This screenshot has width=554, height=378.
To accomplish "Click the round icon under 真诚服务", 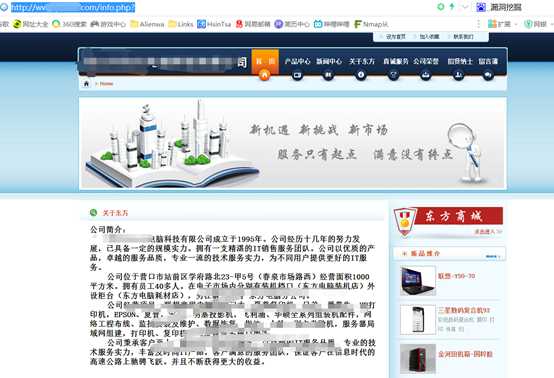I will [394, 75].
